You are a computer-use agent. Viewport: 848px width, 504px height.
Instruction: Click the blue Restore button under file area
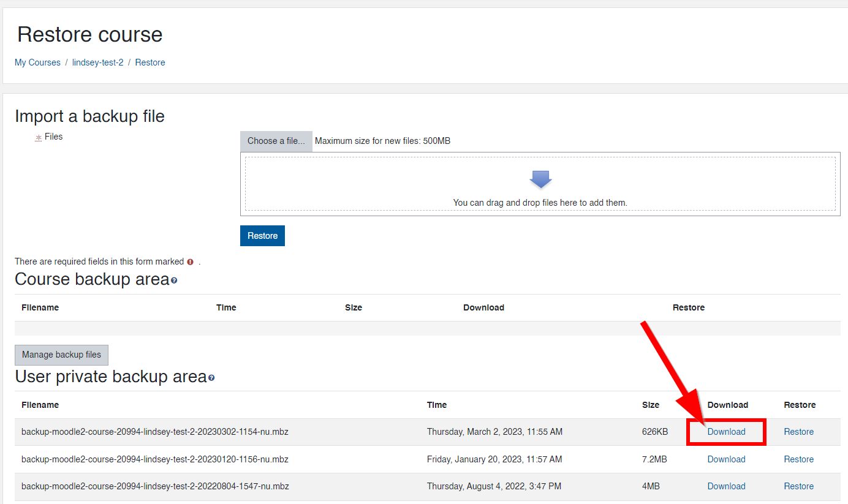(262, 236)
